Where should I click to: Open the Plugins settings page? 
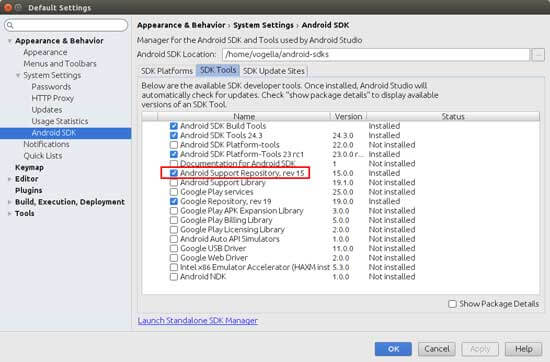click(29, 190)
